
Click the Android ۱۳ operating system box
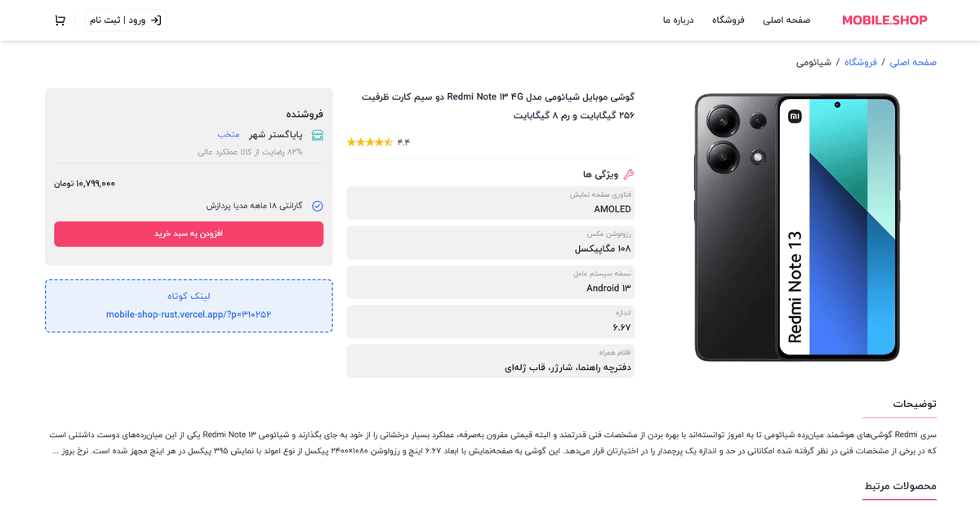coord(491,282)
